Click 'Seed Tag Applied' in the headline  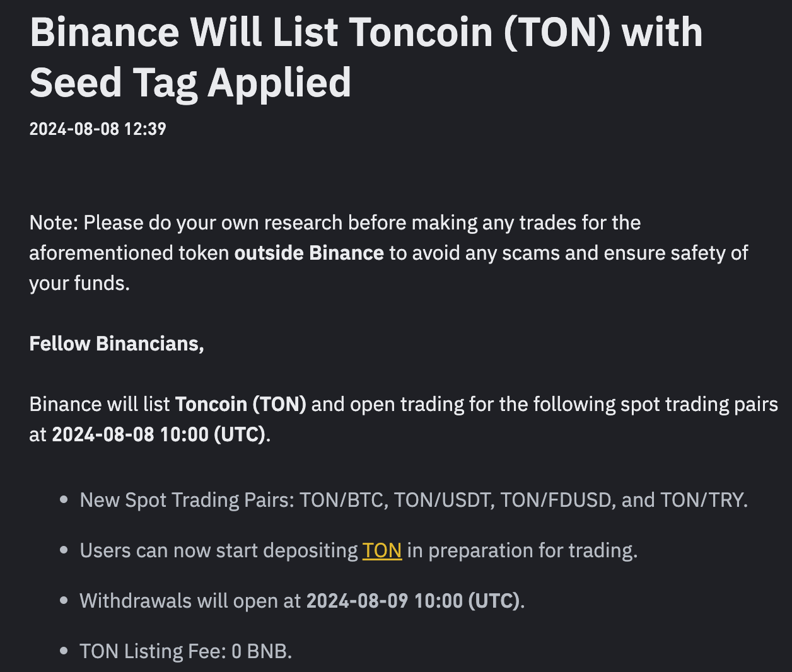click(190, 83)
